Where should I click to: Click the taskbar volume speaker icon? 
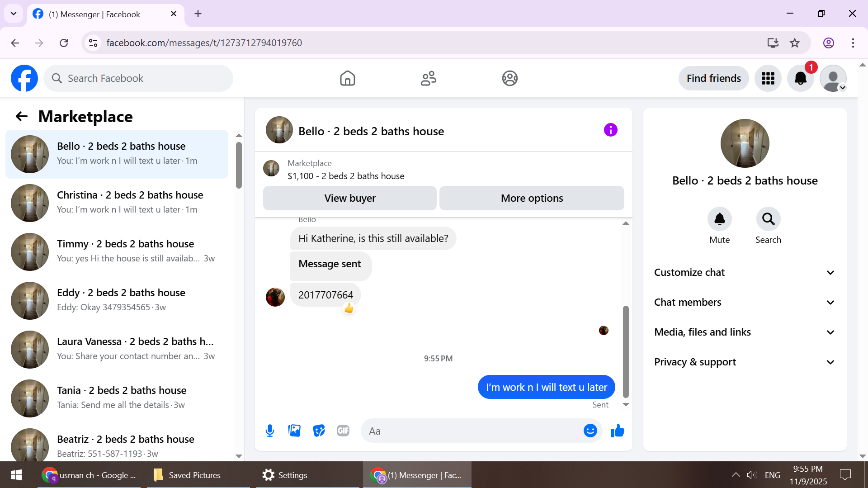(x=752, y=475)
